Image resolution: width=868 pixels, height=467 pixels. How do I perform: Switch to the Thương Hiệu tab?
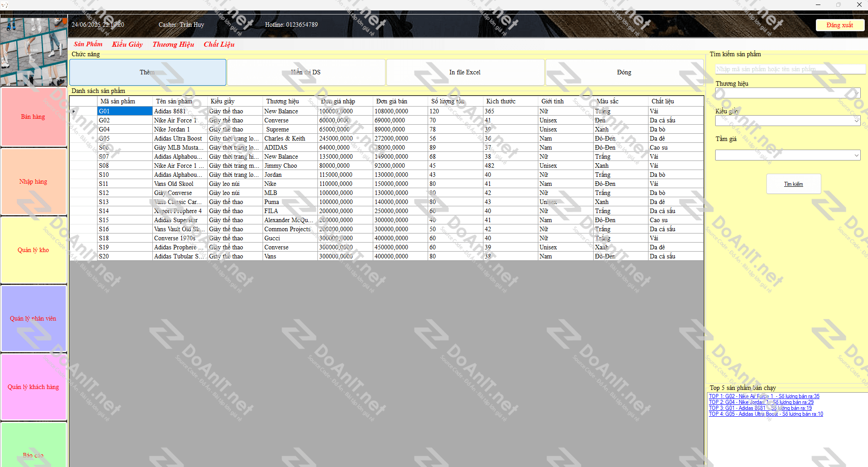coord(173,44)
